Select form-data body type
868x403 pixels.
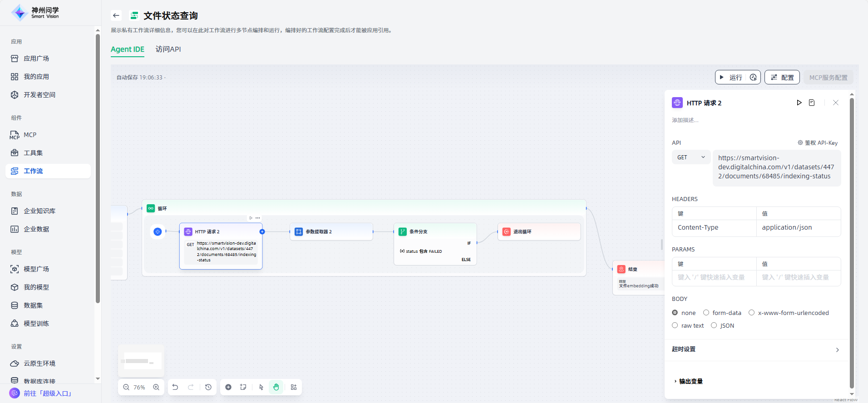pyautogui.click(x=706, y=313)
